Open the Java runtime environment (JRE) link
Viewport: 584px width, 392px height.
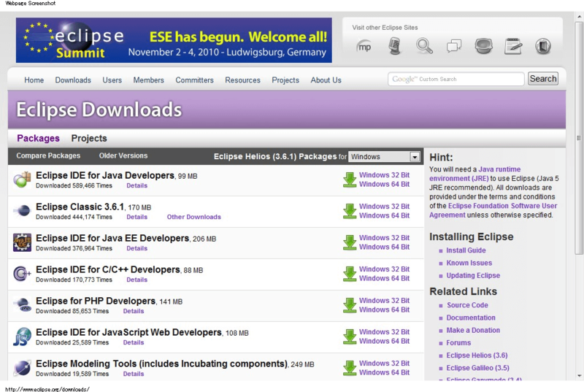tap(475, 174)
